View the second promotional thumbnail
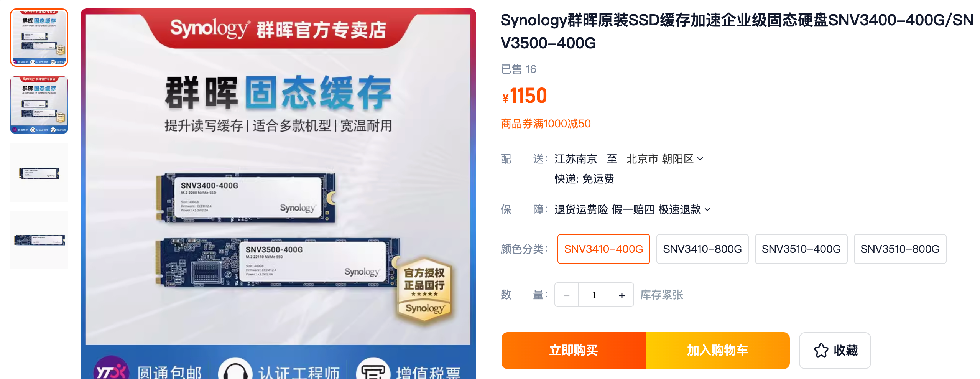 tap(39, 105)
